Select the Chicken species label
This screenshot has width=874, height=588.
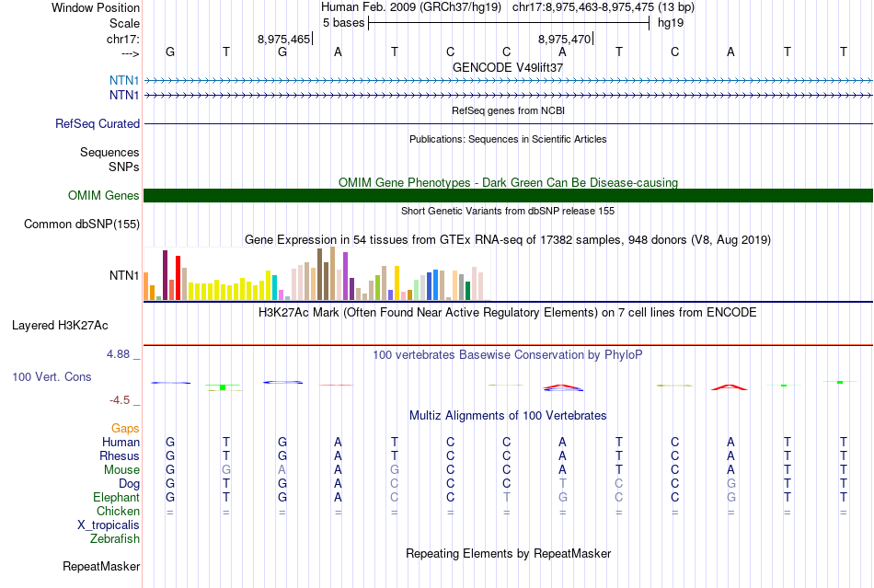point(118,511)
